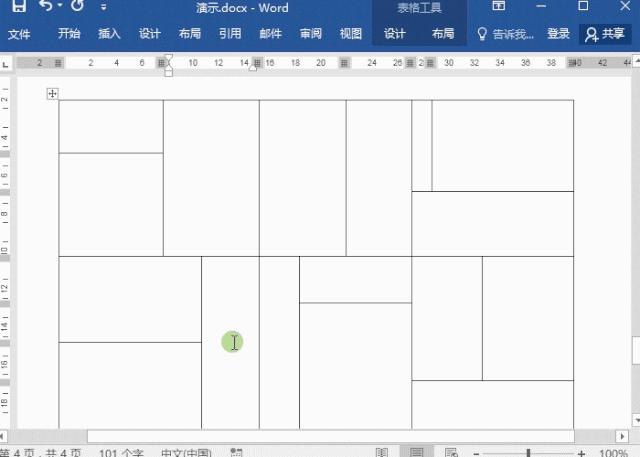Viewport: 640px width, 457px height.
Task: Switch to Read Mode view icon
Action: coord(382,452)
